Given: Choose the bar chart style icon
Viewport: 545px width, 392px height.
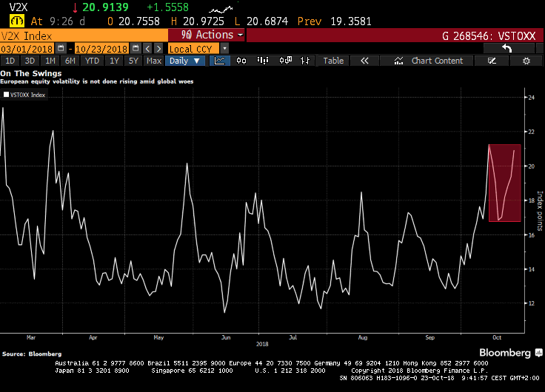Looking at the screenshot, I should (263, 61).
